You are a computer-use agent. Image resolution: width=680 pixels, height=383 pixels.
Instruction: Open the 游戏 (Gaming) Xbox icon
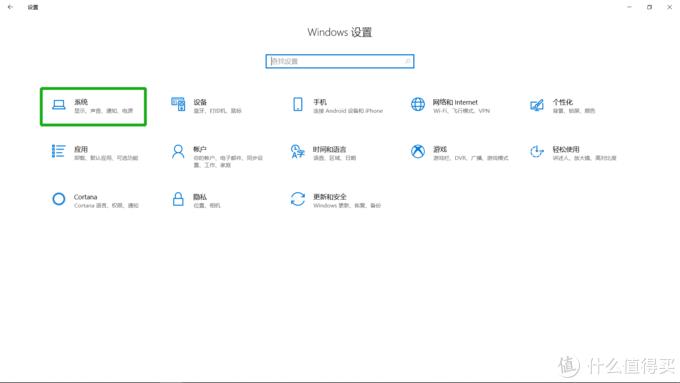418,151
